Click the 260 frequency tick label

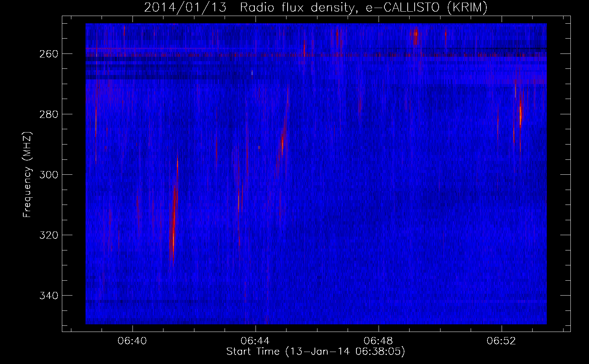[48, 54]
